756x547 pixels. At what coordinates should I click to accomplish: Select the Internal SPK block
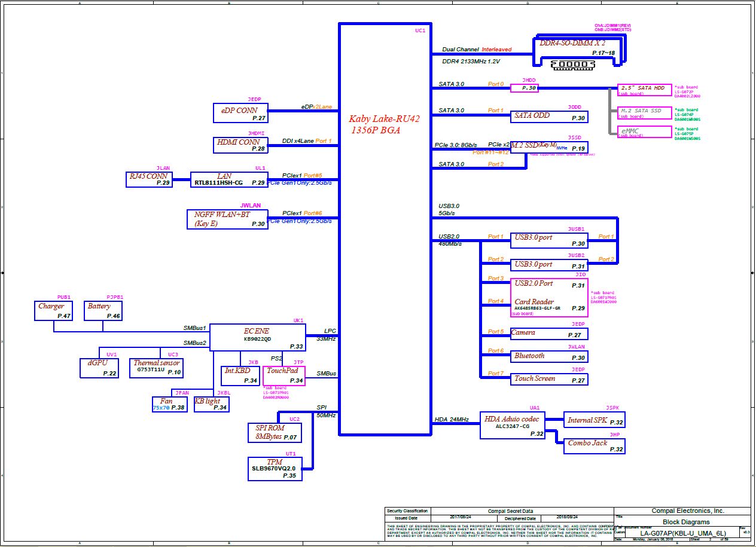coord(595,420)
